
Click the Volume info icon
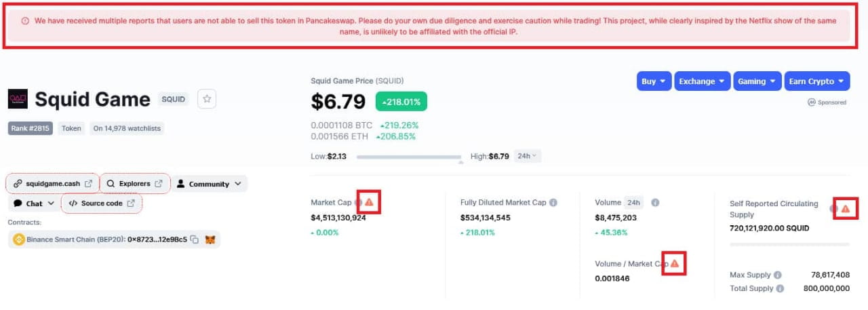[655, 203]
